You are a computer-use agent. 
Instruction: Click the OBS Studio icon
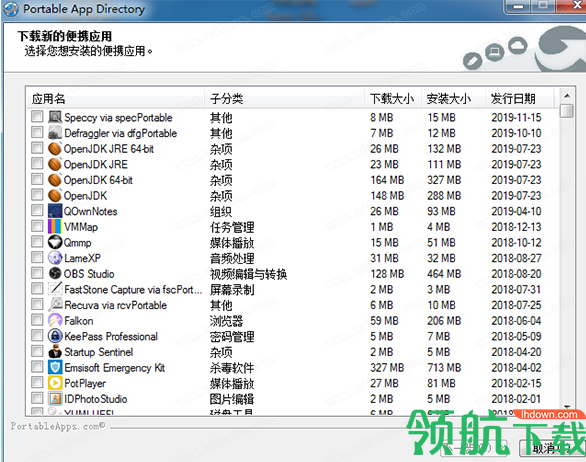[x=55, y=274]
